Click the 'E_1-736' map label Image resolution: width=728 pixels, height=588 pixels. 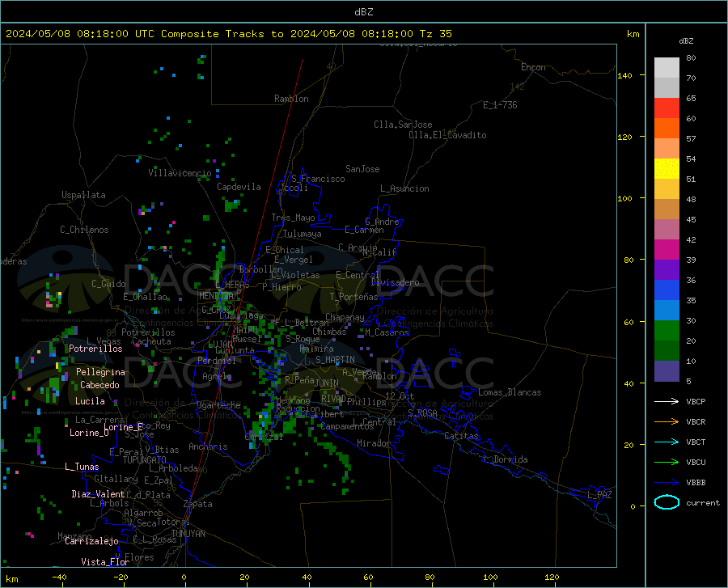tap(500, 105)
